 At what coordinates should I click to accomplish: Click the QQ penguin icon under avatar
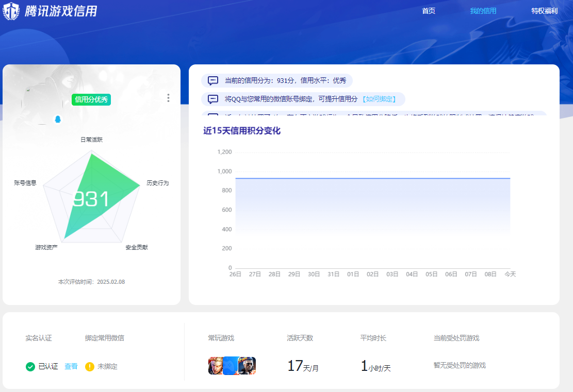(58, 119)
